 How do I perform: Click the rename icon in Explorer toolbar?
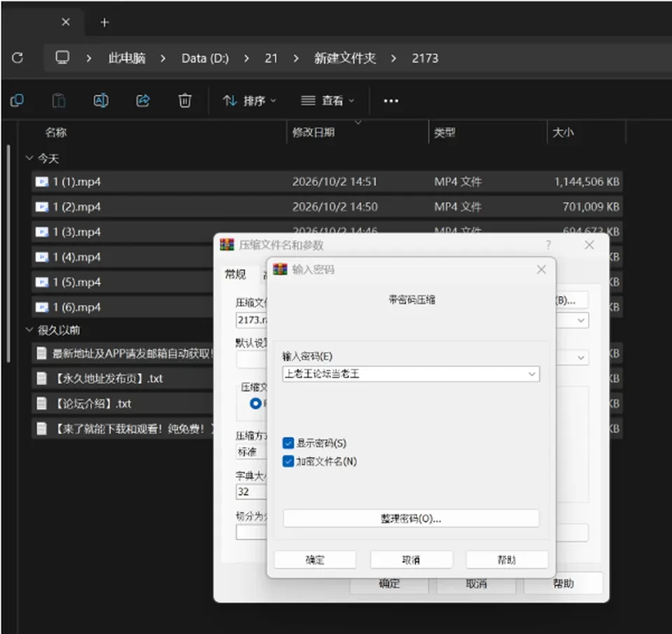101,101
